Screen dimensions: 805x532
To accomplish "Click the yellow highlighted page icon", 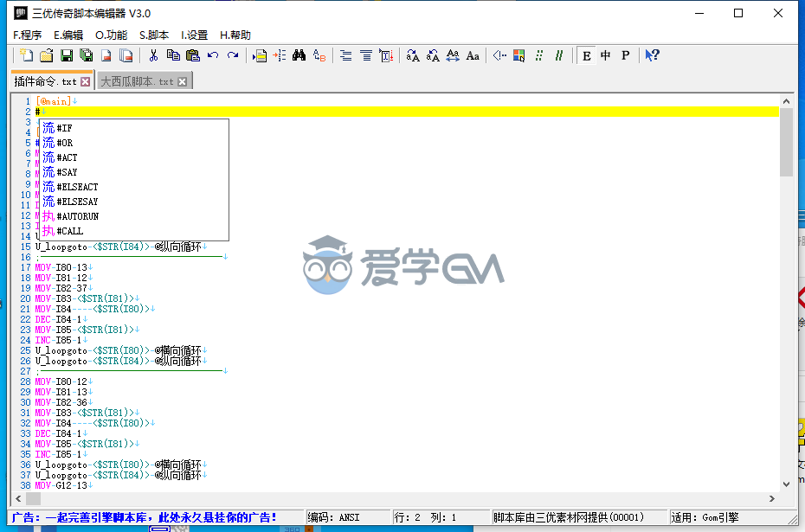I will [260, 55].
